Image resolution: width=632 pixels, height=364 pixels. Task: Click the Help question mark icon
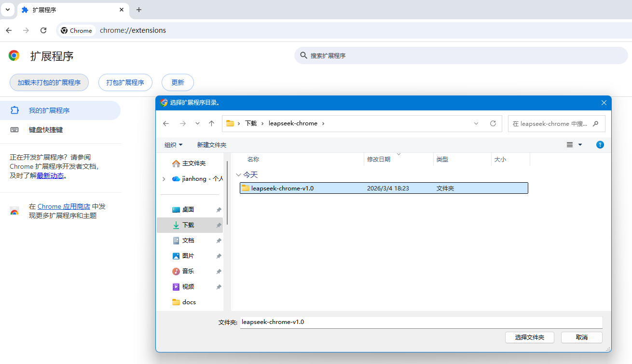(600, 145)
